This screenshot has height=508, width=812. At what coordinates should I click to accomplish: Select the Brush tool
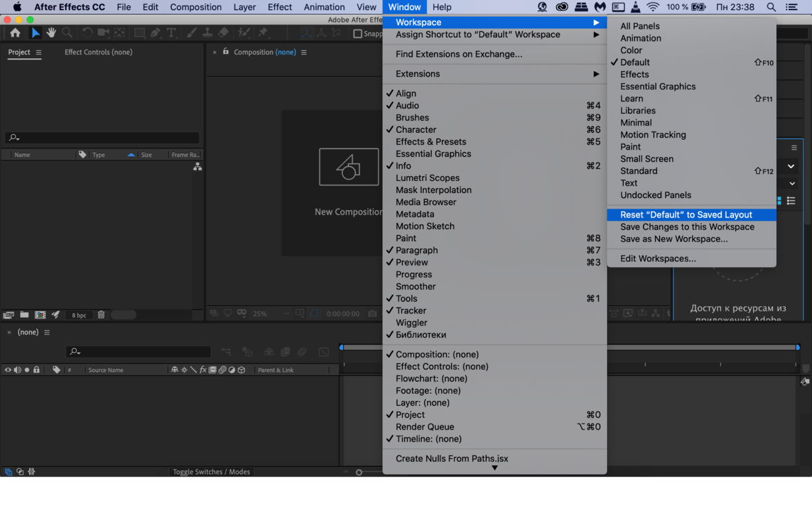click(x=191, y=33)
